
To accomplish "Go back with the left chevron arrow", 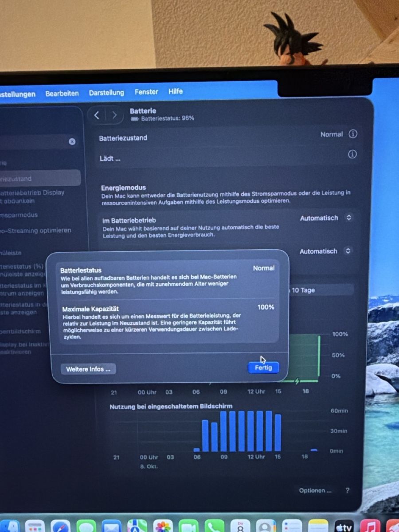I will (x=97, y=115).
